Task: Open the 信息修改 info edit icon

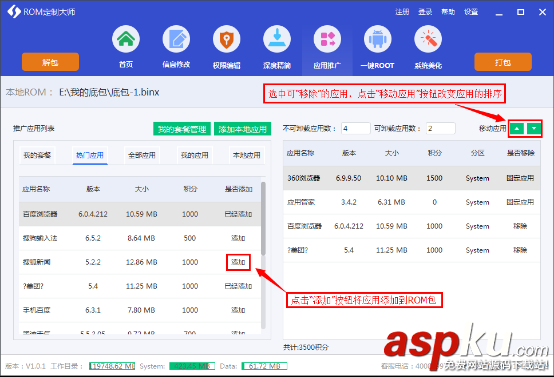Action: point(176,39)
